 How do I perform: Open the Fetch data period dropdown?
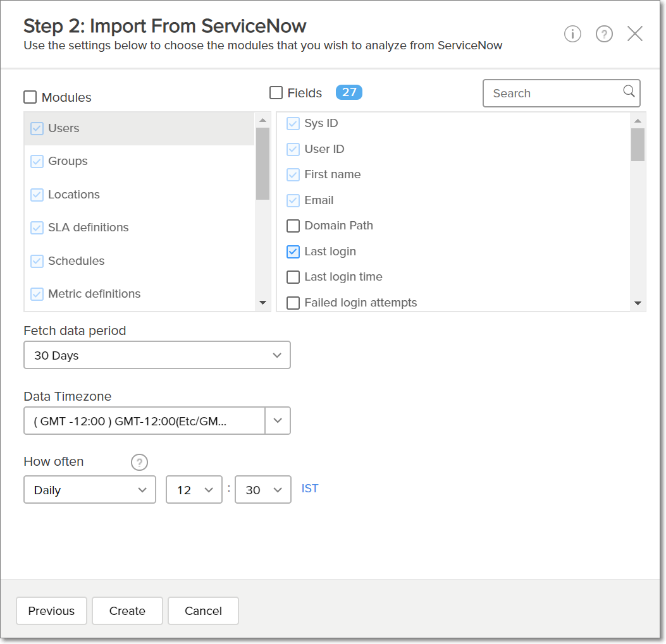[x=157, y=355]
